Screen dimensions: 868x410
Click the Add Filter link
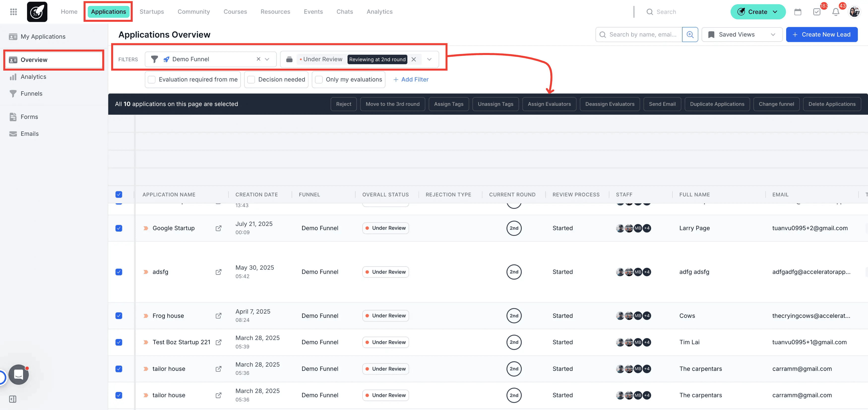click(411, 80)
